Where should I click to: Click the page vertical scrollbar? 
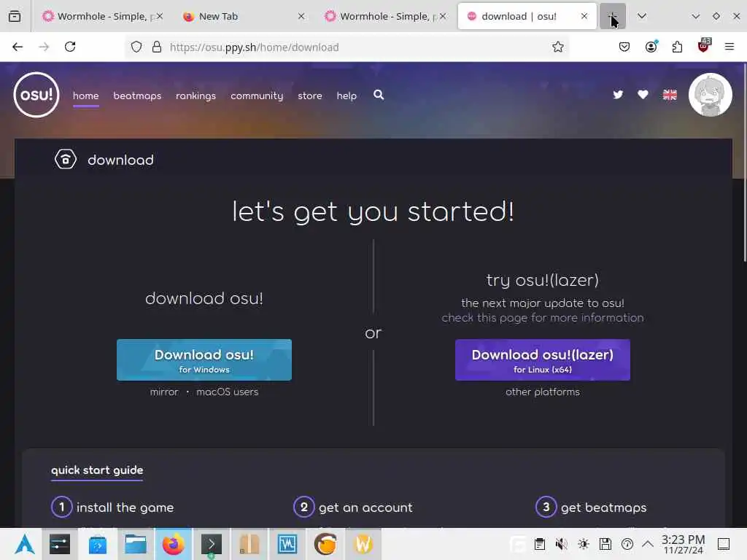click(745, 162)
